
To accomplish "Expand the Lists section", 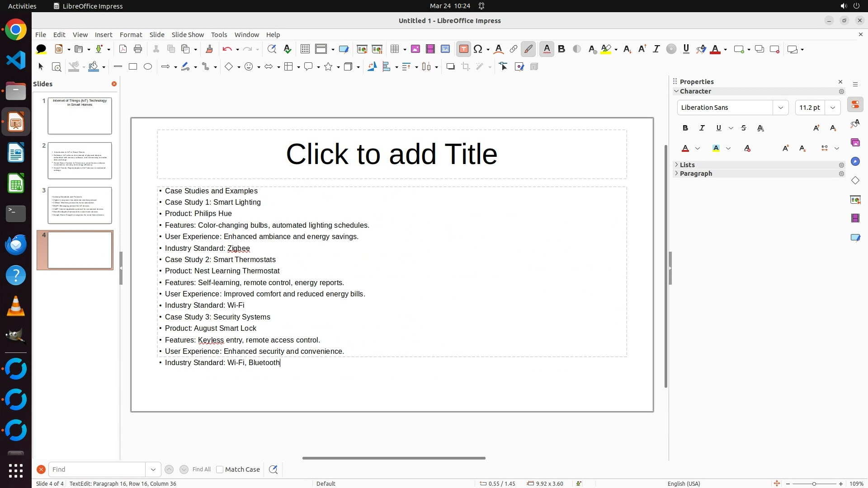I will [687, 165].
